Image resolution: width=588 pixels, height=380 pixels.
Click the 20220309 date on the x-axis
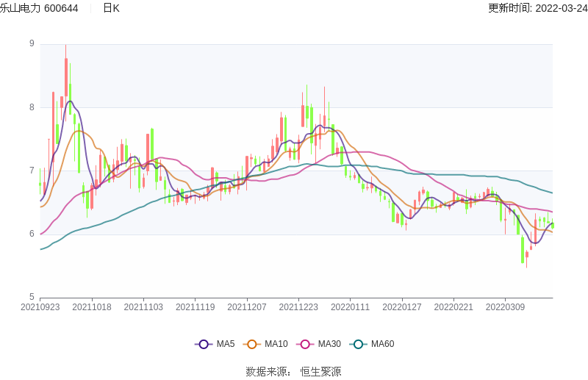tap(506, 307)
